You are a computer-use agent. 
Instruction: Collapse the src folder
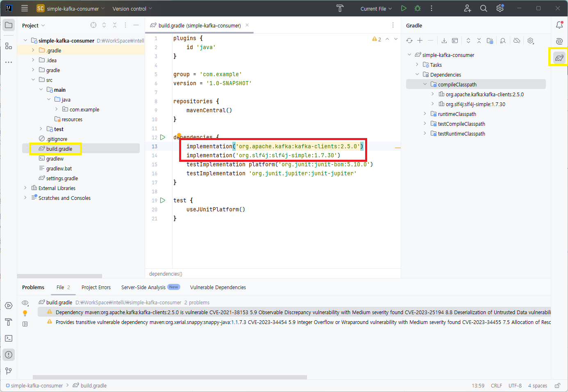click(33, 79)
